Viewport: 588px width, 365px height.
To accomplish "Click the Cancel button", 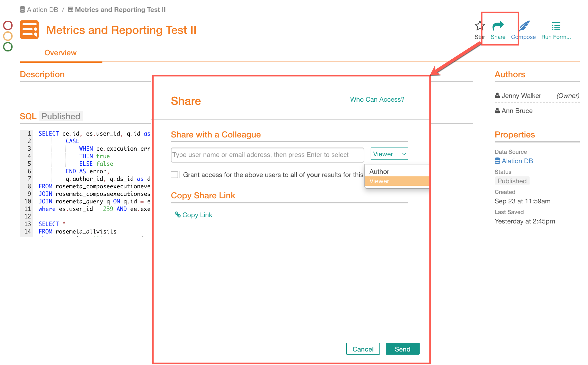I will tap(363, 349).
